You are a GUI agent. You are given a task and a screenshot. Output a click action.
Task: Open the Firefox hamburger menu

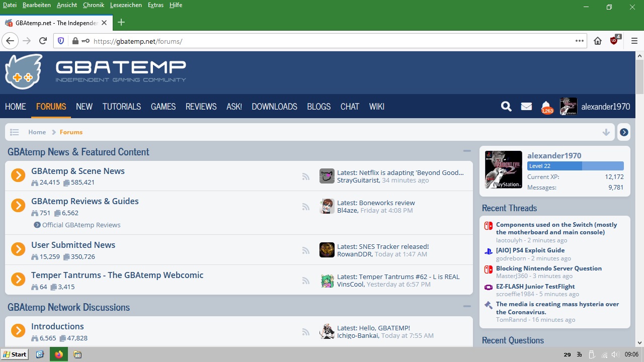point(634,41)
